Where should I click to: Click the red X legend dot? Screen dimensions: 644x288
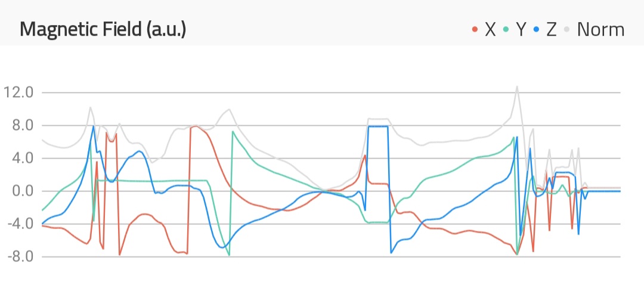tap(475, 29)
